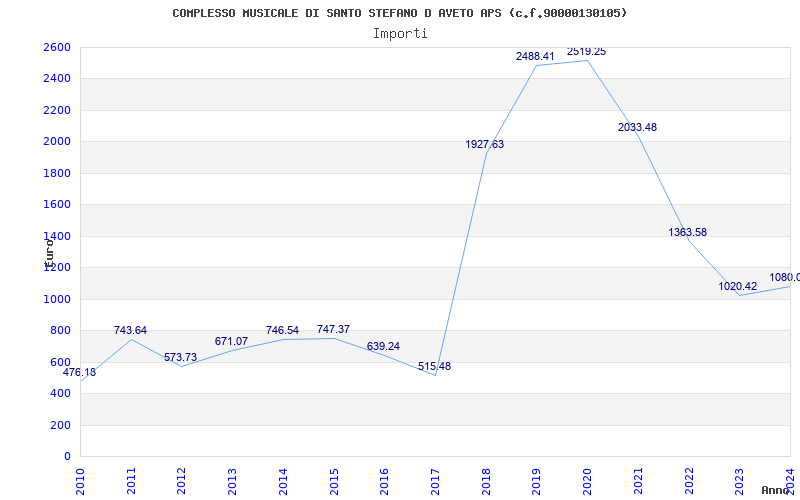Click the 1020.42 data point label

click(x=738, y=286)
